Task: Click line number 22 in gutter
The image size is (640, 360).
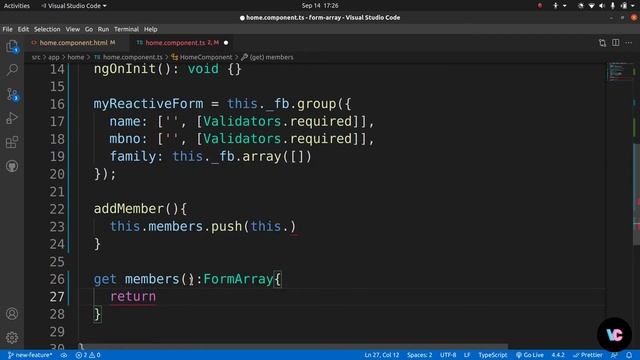Action: pyautogui.click(x=57, y=209)
